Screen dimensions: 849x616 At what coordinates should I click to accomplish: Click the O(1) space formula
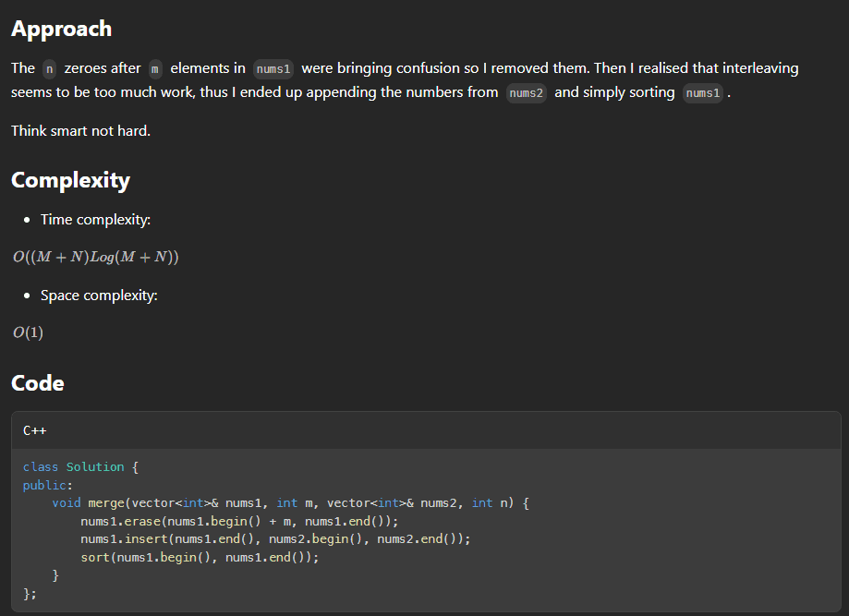[28, 332]
